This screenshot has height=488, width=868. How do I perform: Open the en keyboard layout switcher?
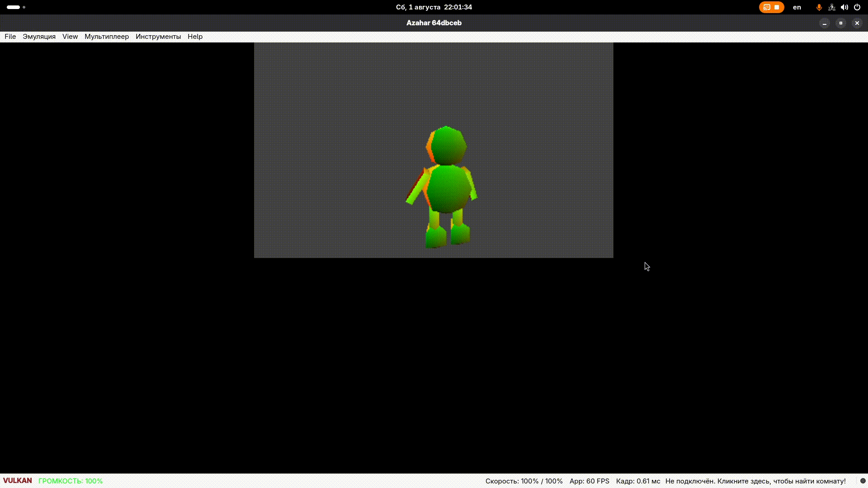[797, 7]
